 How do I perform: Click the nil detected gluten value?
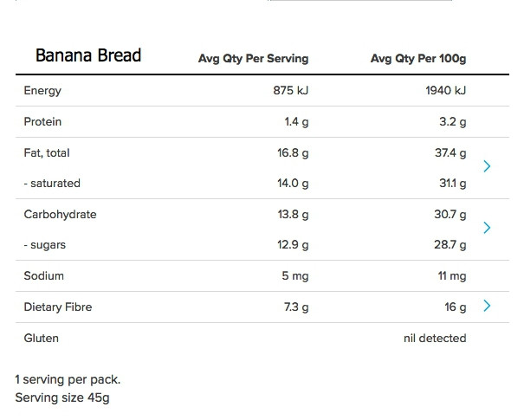point(435,338)
